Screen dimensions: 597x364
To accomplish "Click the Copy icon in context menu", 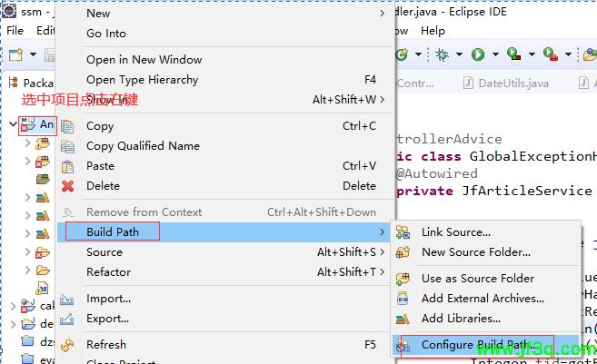I will (67, 126).
